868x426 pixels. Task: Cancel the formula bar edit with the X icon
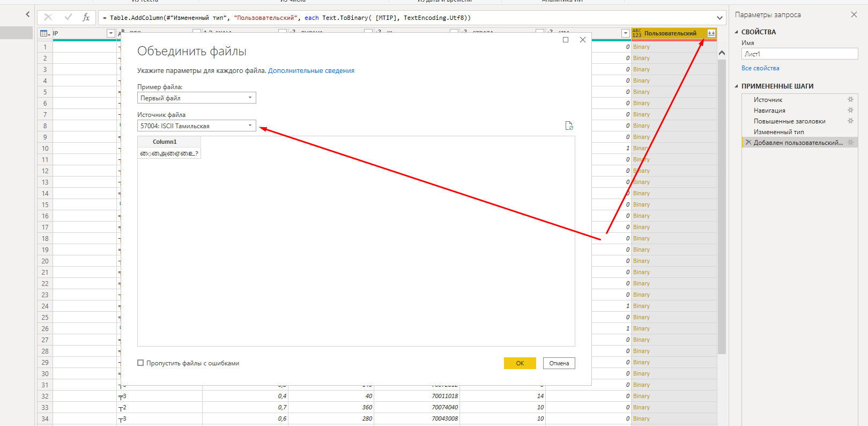coord(48,17)
